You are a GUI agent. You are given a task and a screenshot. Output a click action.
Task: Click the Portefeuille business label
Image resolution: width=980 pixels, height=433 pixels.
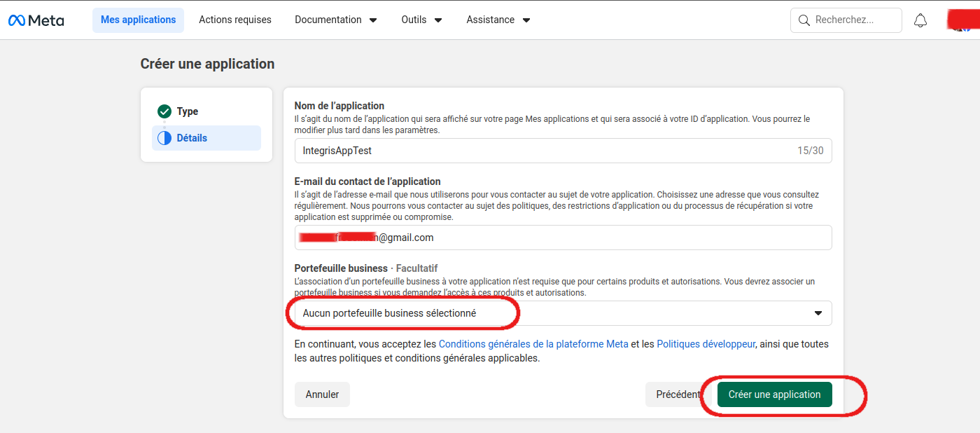click(x=341, y=268)
